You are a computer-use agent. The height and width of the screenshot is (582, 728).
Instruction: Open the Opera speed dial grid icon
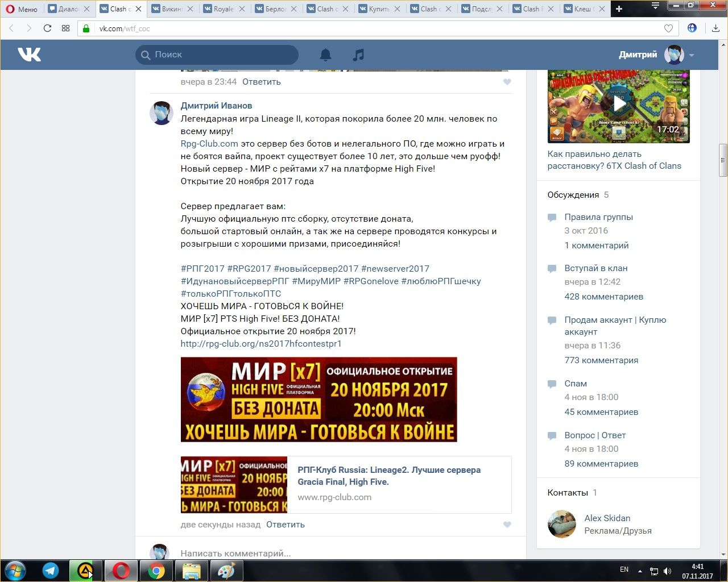coord(65,28)
